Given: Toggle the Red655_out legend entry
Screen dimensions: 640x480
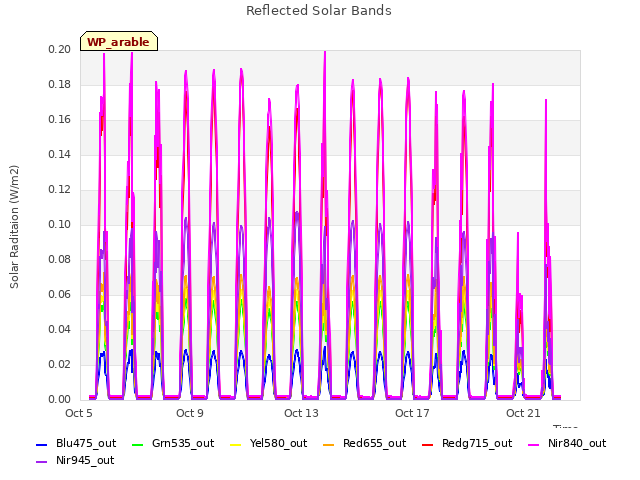Looking at the screenshot, I should click(364, 444).
